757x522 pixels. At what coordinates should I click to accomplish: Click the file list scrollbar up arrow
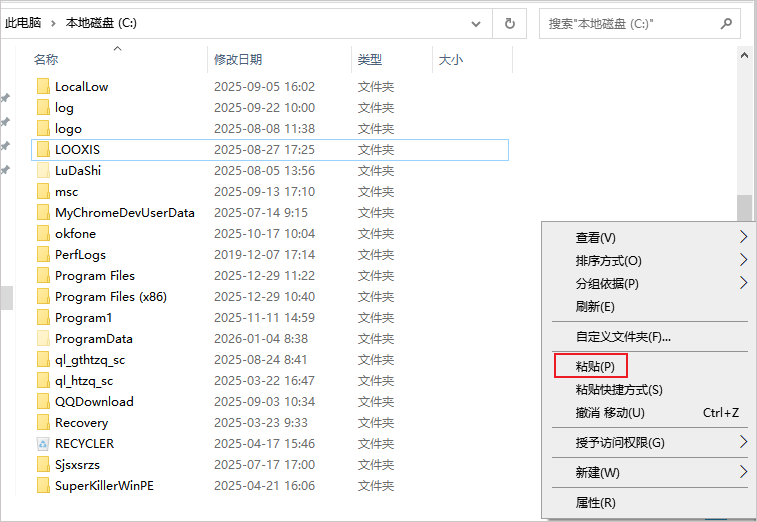coord(744,55)
